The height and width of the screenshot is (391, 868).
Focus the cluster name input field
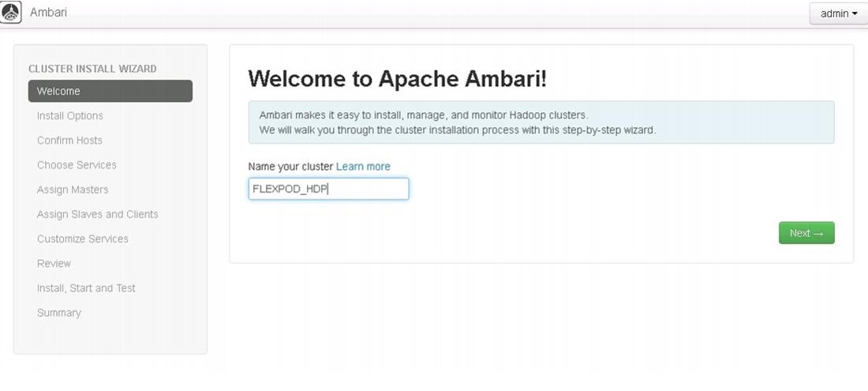tap(328, 189)
